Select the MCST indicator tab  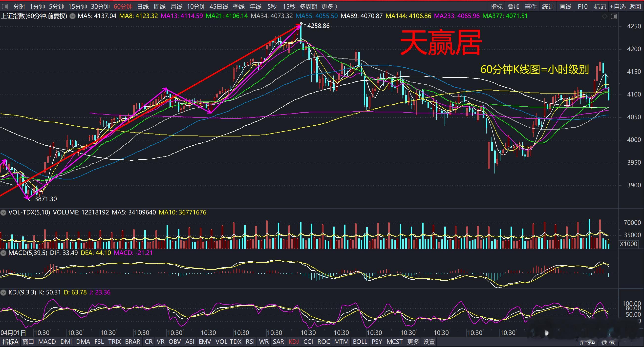tap(394, 342)
